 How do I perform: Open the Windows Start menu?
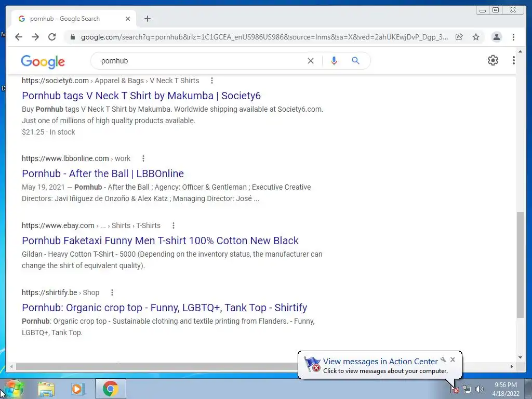(14, 389)
